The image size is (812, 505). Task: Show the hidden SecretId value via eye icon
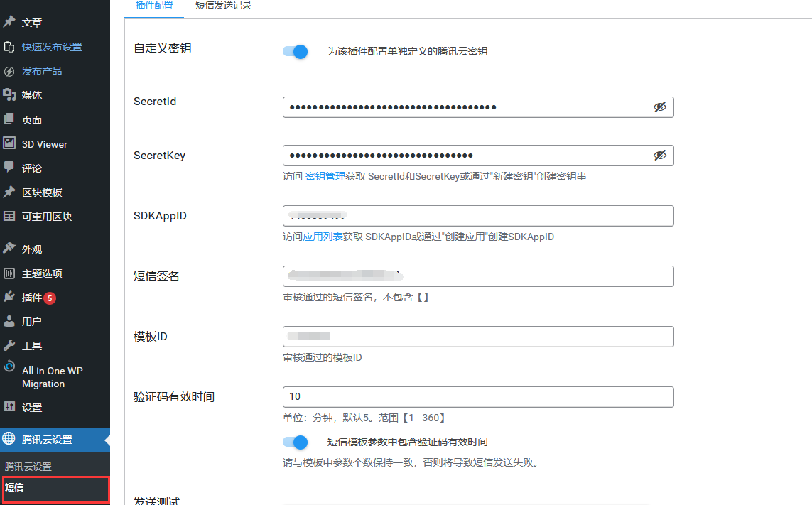click(660, 107)
